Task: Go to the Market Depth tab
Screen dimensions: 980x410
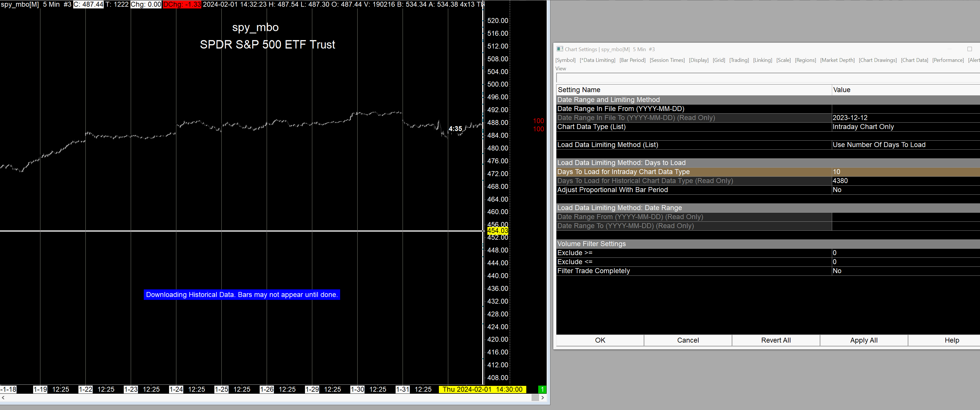Action: click(x=837, y=60)
